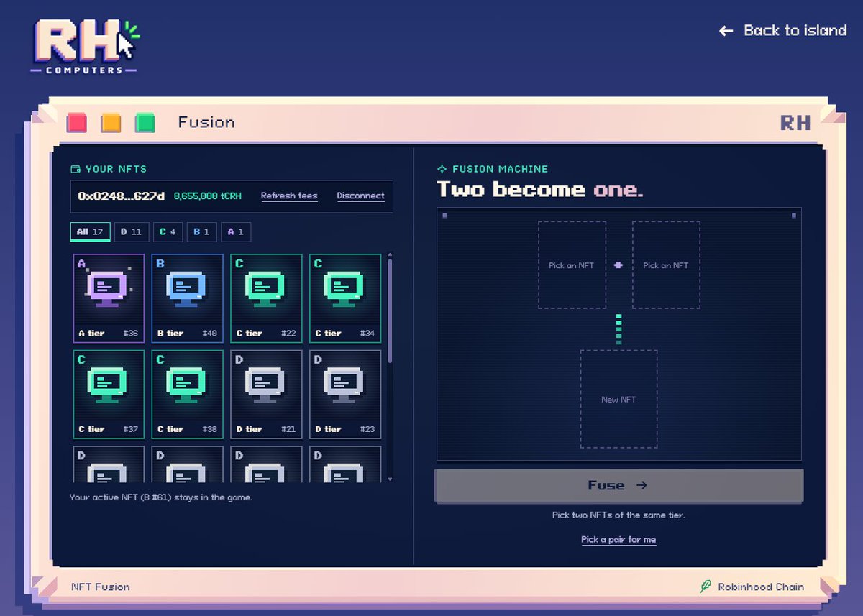
Task: Pick the C tier #34 NFT
Action: 345,298
